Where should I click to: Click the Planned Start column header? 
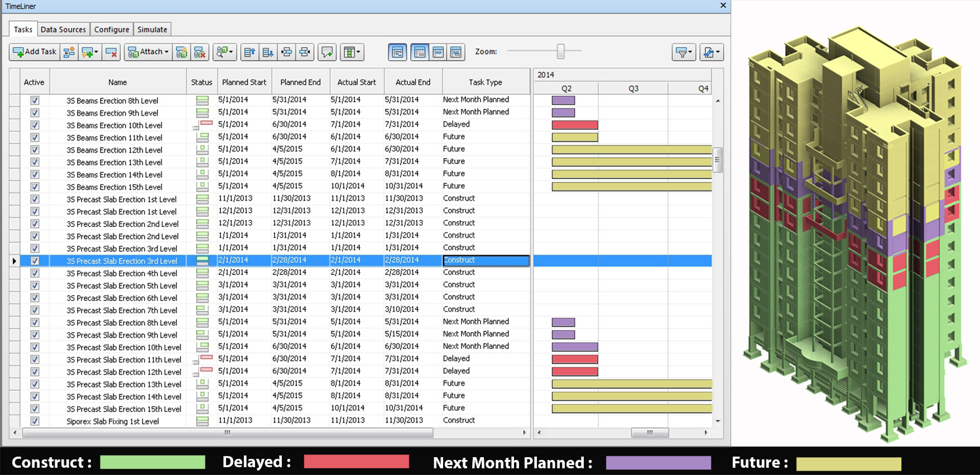(244, 82)
